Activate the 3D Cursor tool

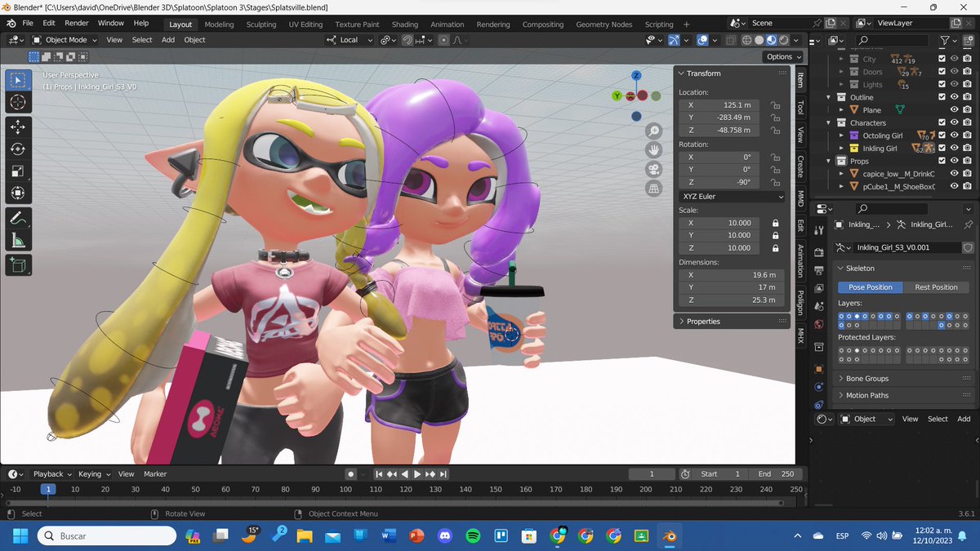coord(19,102)
